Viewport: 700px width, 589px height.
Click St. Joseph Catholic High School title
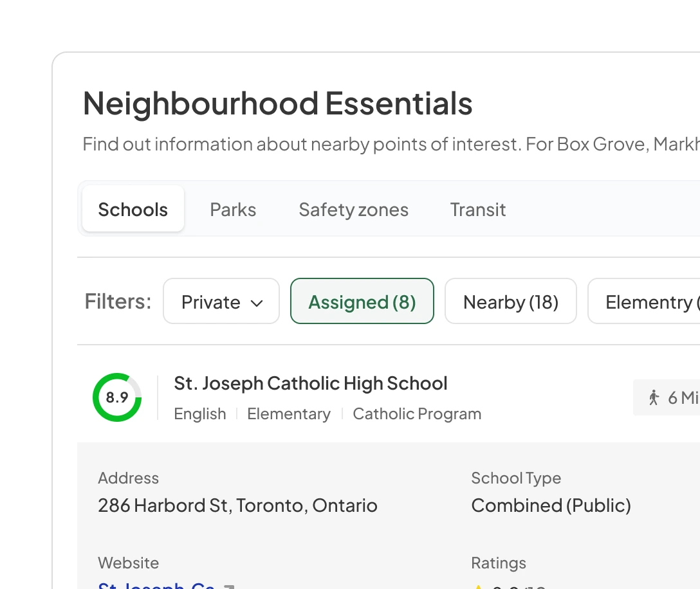311,384
